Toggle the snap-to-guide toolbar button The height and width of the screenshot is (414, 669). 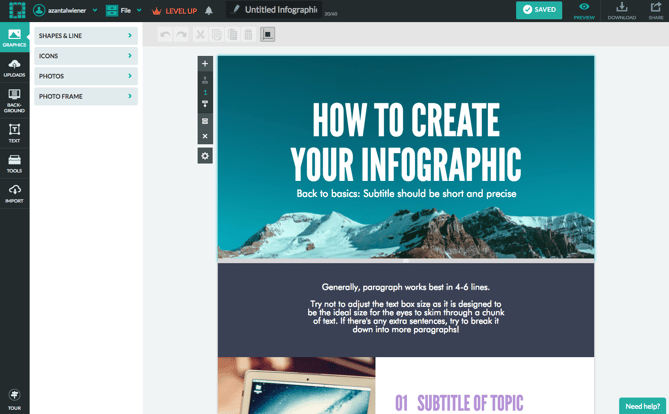(267, 34)
